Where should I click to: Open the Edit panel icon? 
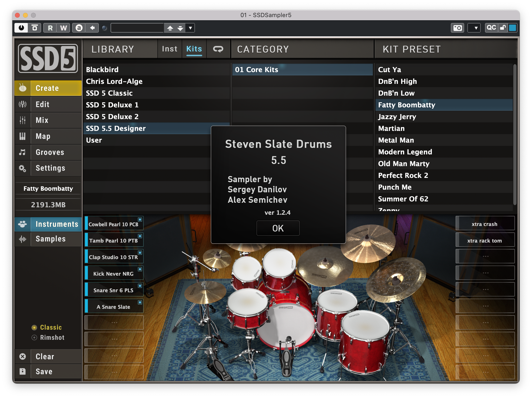click(23, 104)
